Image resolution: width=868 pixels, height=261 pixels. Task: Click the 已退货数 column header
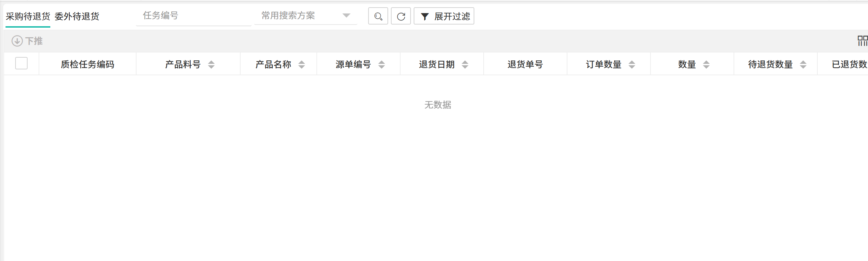click(x=849, y=65)
